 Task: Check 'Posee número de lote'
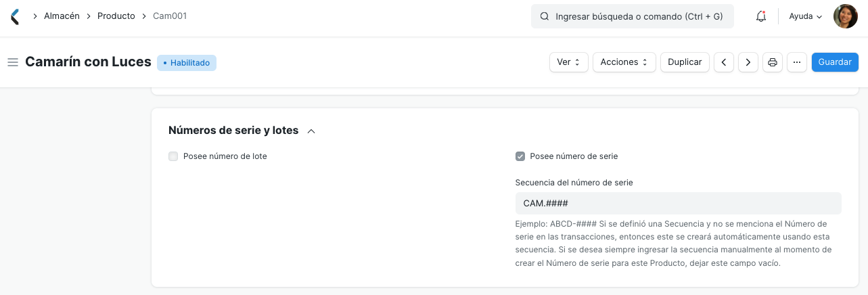pos(173,156)
